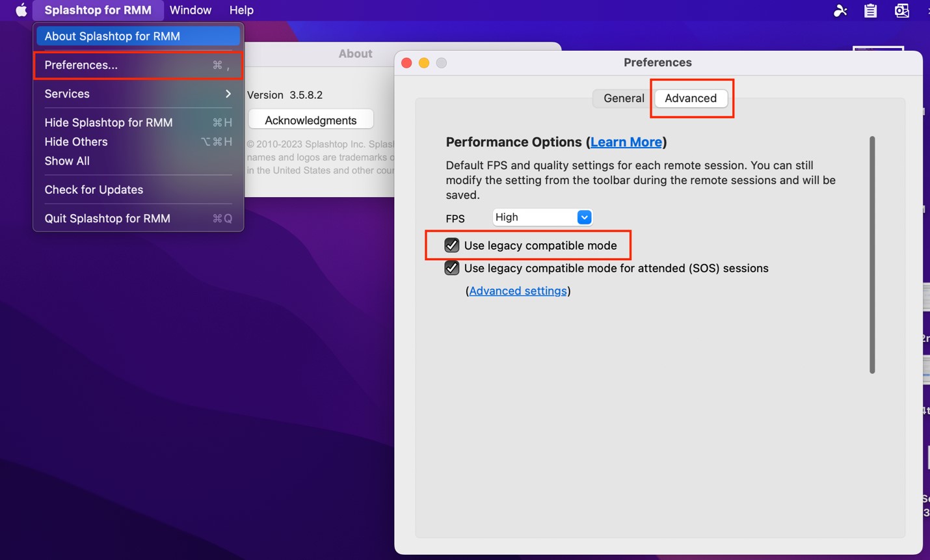
Task: Click the Acknowledgments button
Action: pos(311,120)
